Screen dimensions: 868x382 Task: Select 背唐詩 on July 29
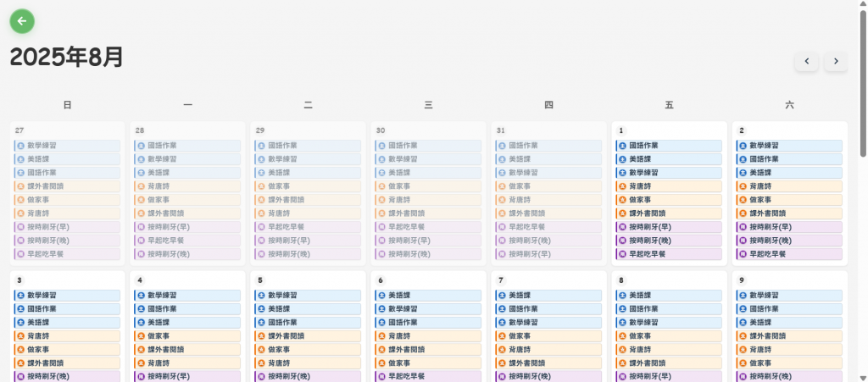308,213
